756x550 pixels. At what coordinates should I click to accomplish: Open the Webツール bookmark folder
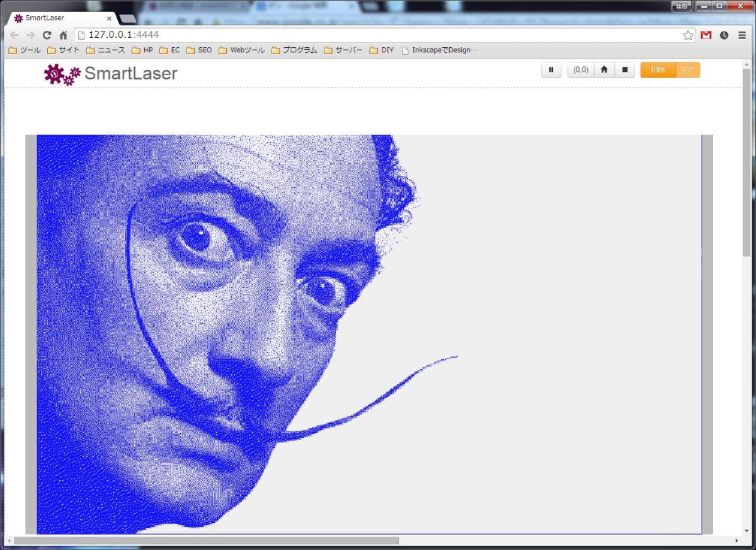[x=242, y=50]
